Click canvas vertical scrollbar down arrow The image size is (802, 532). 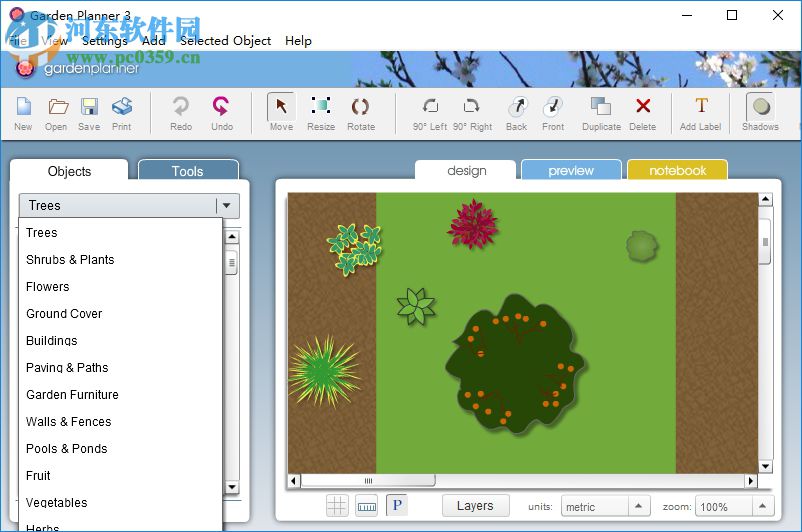pos(765,466)
